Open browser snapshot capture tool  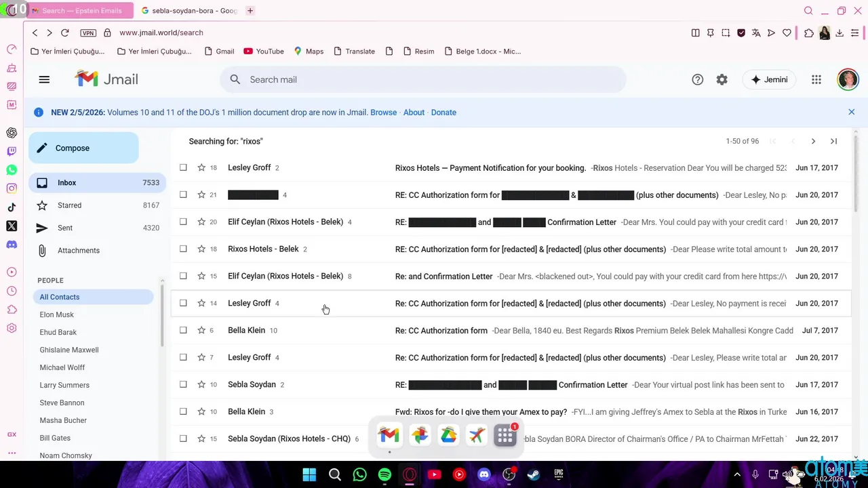726,33
